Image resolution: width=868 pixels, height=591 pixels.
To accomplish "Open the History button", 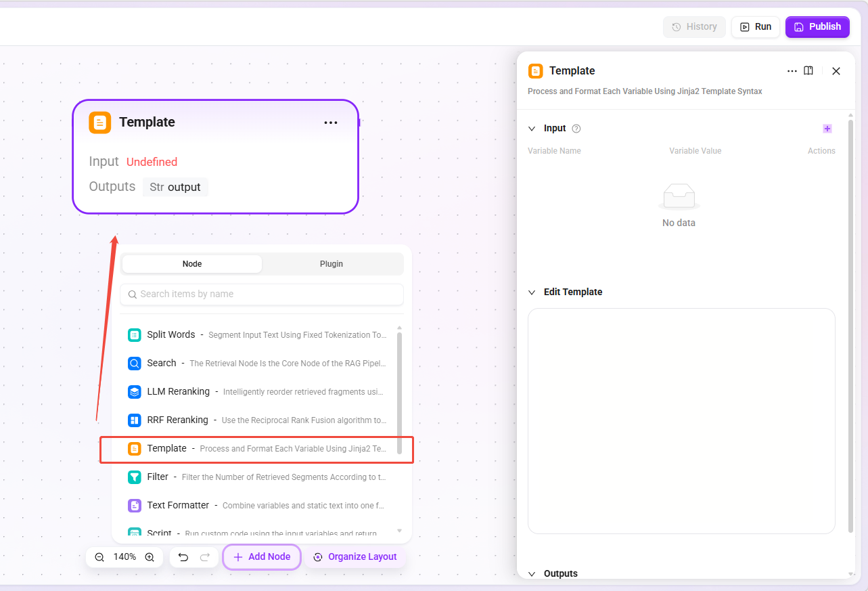I will (x=694, y=27).
